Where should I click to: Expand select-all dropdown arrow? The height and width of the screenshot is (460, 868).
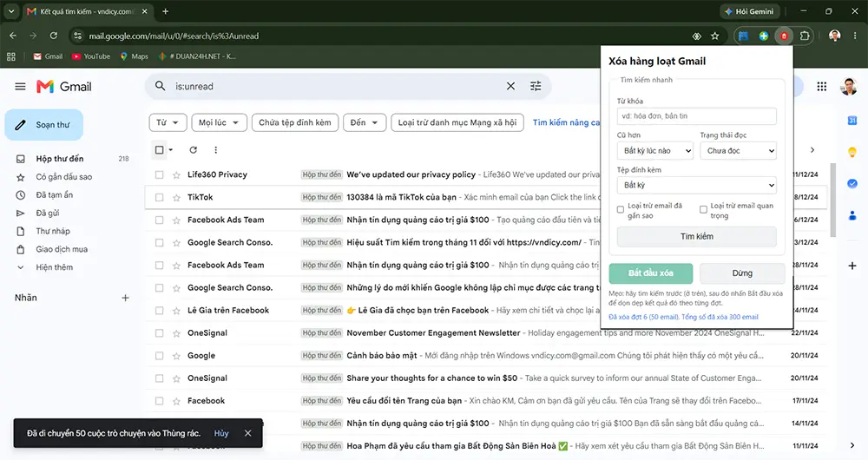point(170,150)
